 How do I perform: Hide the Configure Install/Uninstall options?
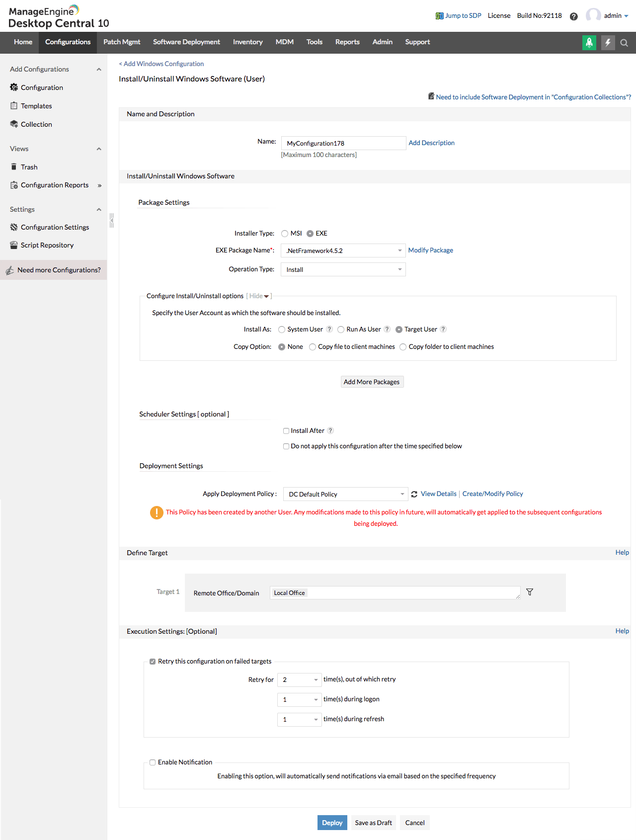tap(259, 296)
